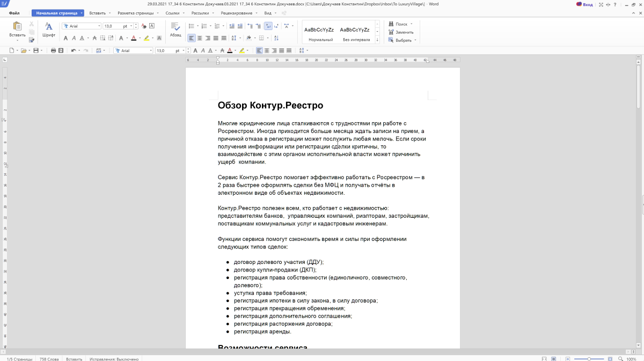Image resolution: width=644 pixels, height=361 pixels.
Task: Click the Copy icon under the scissors
Action: 32,32
